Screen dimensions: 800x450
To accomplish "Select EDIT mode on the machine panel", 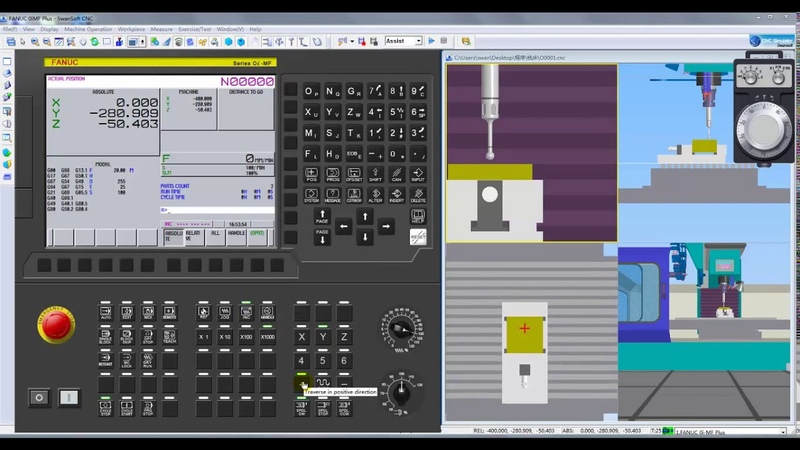I will tap(127, 313).
